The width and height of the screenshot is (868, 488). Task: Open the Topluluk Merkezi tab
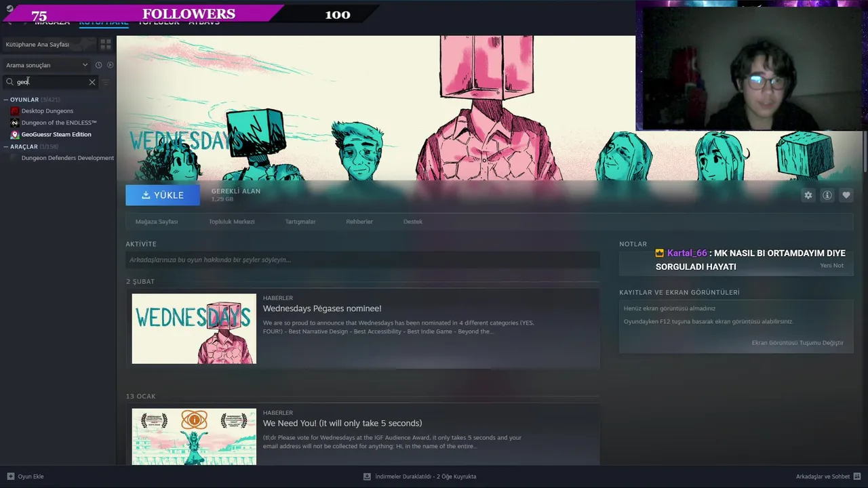231,222
